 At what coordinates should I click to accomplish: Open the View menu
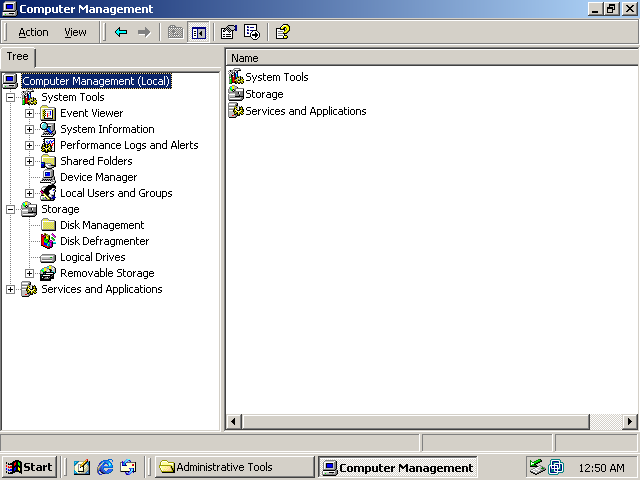click(76, 32)
